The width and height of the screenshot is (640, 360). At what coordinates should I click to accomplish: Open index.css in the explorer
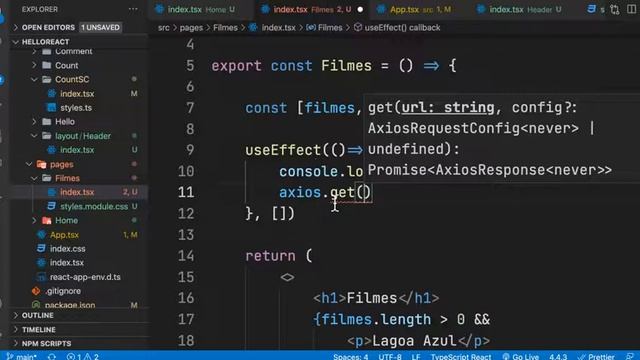click(67, 249)
